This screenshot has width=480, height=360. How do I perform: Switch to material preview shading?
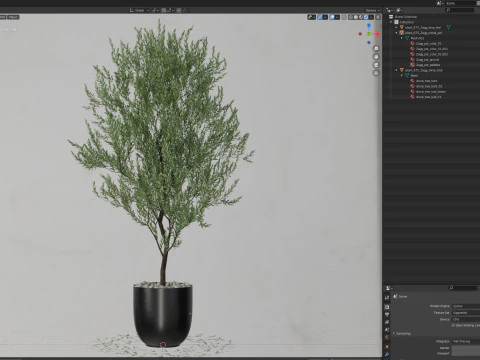(x=361, y=17)
